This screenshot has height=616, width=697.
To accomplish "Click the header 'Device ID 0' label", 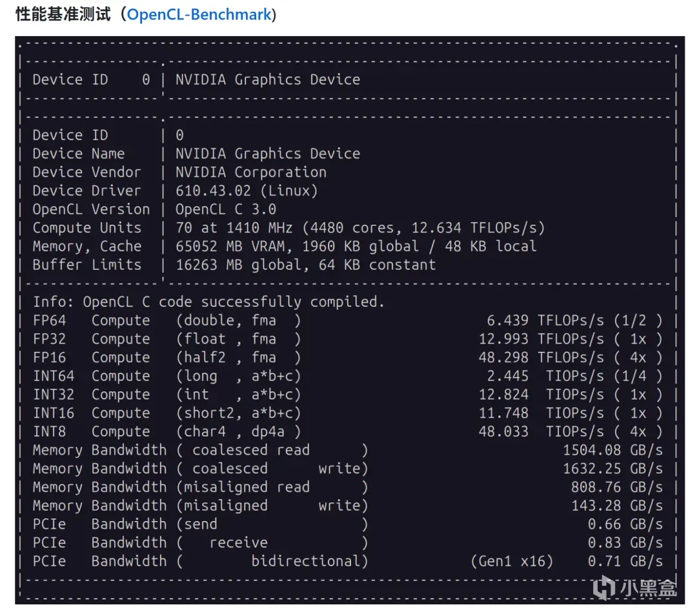I will pos(91,79).
